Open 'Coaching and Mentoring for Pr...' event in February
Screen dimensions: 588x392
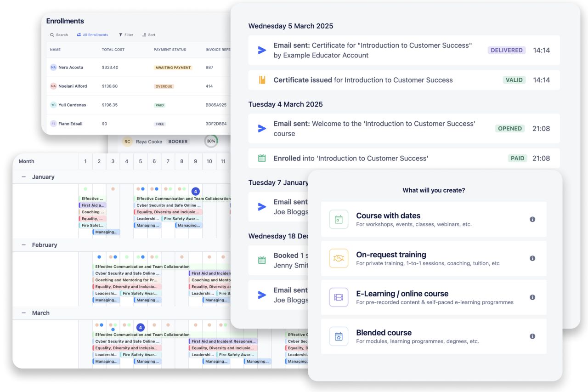coord(127,280)
